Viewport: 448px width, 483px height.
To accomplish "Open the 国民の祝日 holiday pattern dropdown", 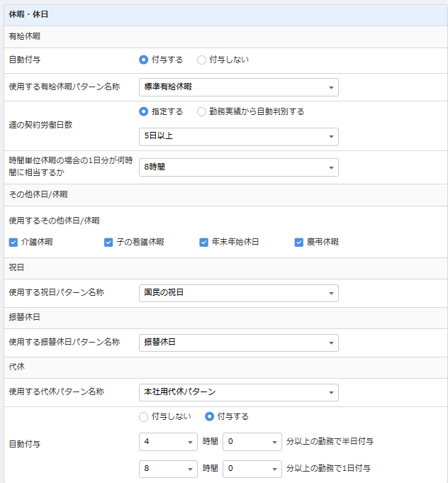I will click(x=238, y=293).
